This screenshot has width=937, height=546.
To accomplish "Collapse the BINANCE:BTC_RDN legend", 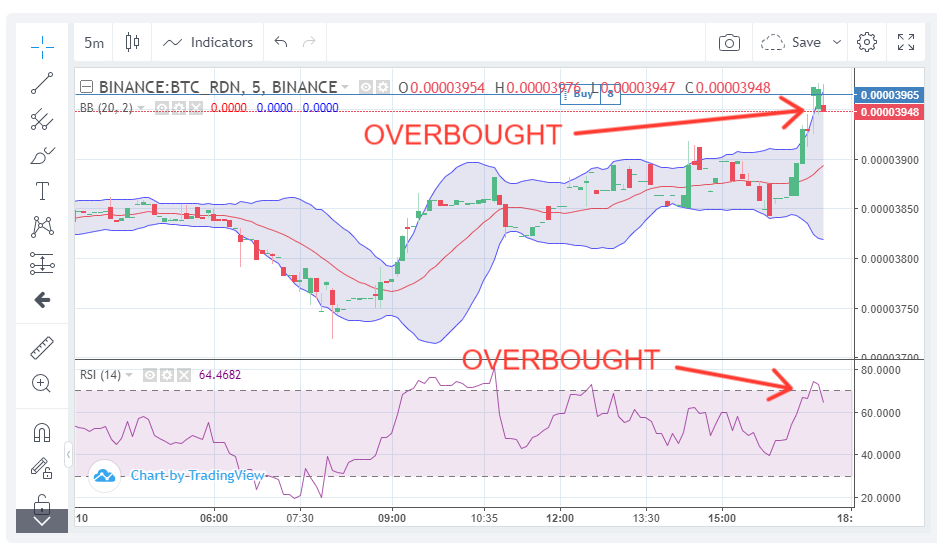I will pyautogui.click(x=87, y=87).
